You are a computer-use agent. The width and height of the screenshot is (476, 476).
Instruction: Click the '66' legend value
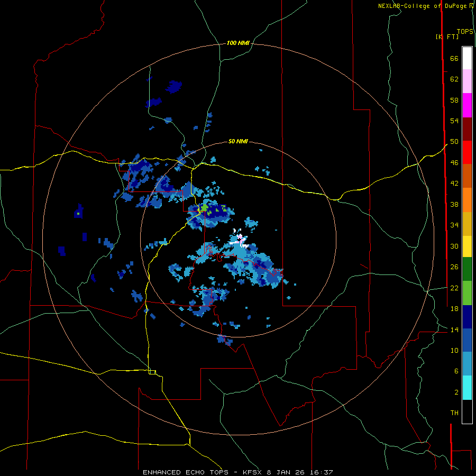tap(454, 58)
